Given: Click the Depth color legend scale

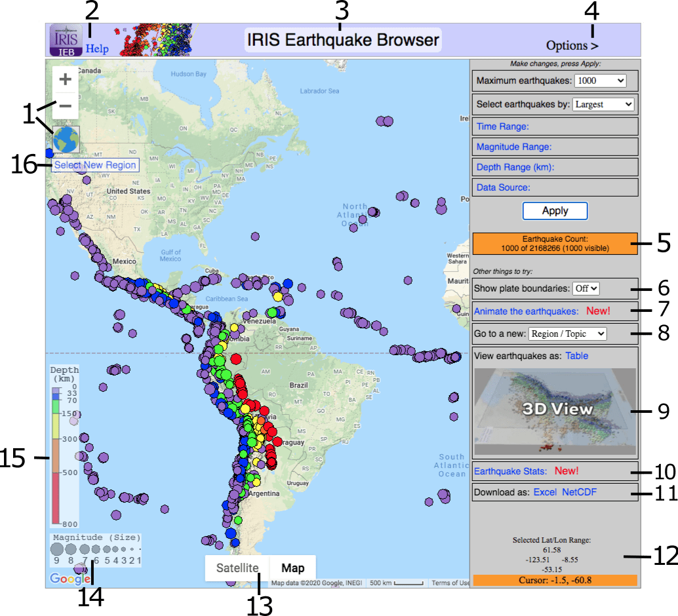Looking at the screenshot, I should click(x=58, y=455).
